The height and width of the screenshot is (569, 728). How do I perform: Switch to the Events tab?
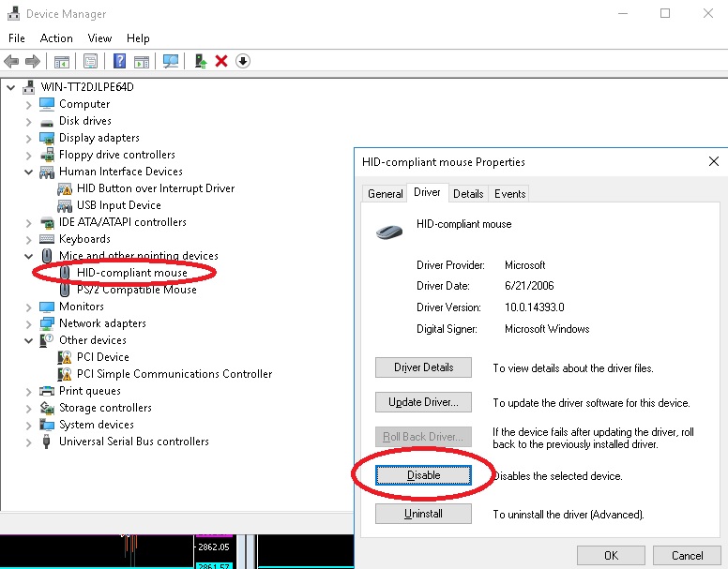[x=509, y=193]
